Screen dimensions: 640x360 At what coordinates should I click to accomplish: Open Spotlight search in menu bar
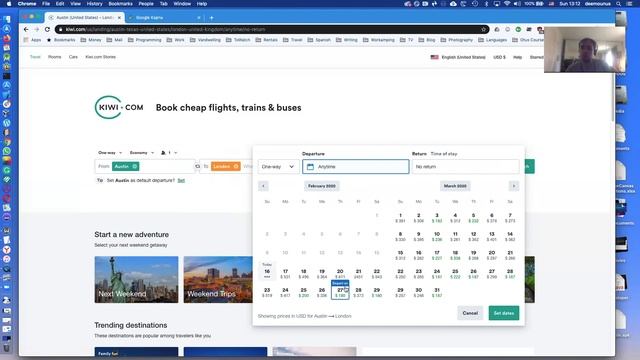(619, 4)
